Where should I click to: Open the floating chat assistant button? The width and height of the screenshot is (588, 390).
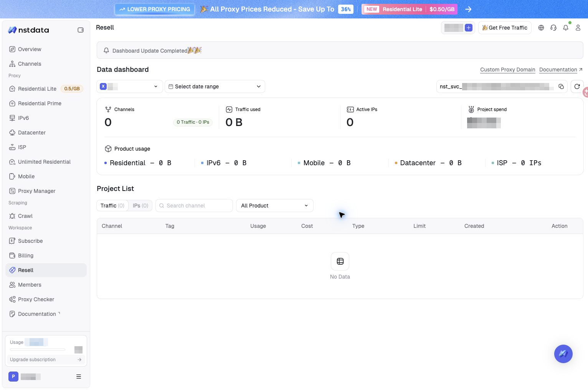click(563, 354)
